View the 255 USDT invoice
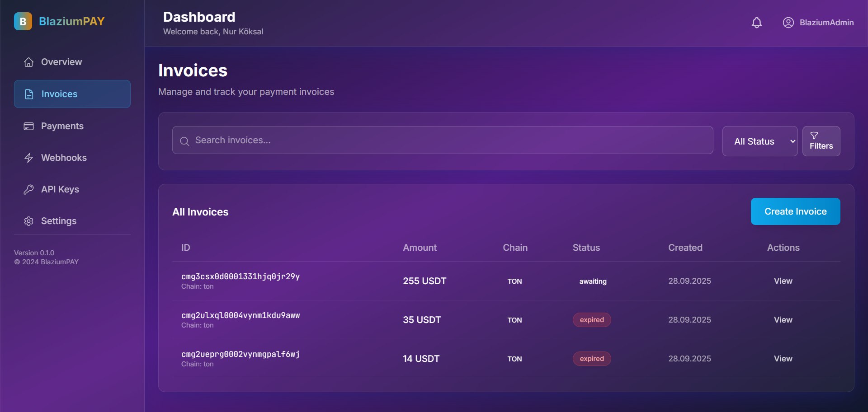The width and height of the screenshot is (868, 412). click(783, 281)
